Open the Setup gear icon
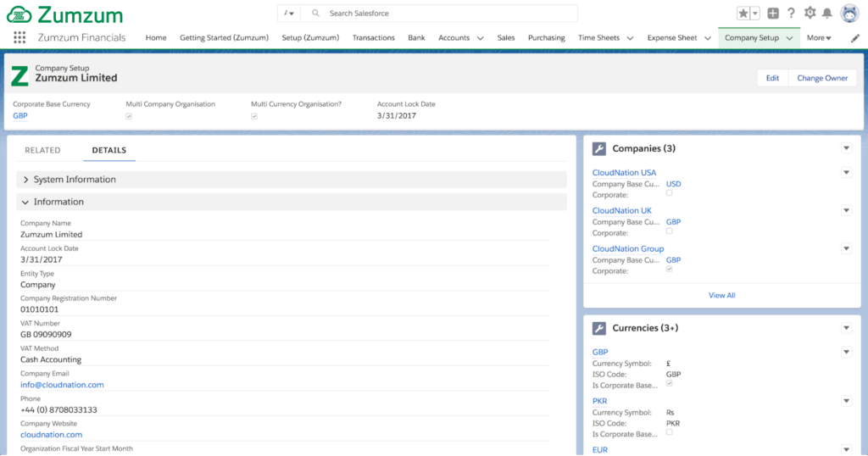This screenshot has height=456, width=868. click(810, 13)
